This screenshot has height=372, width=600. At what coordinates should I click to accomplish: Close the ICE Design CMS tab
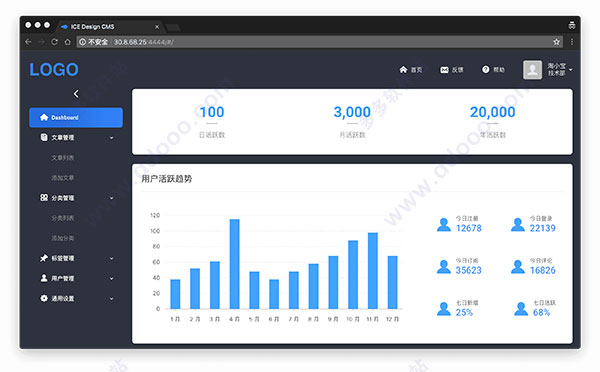(x=157, y=27)
